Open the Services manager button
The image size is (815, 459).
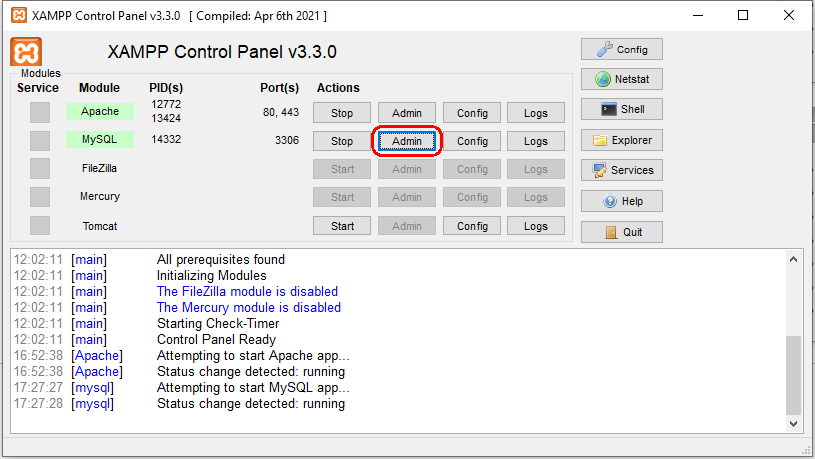621,170
